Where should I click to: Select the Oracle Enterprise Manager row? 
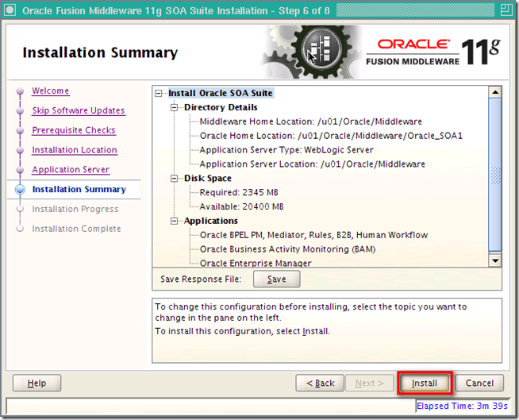(x=256, y=263)
